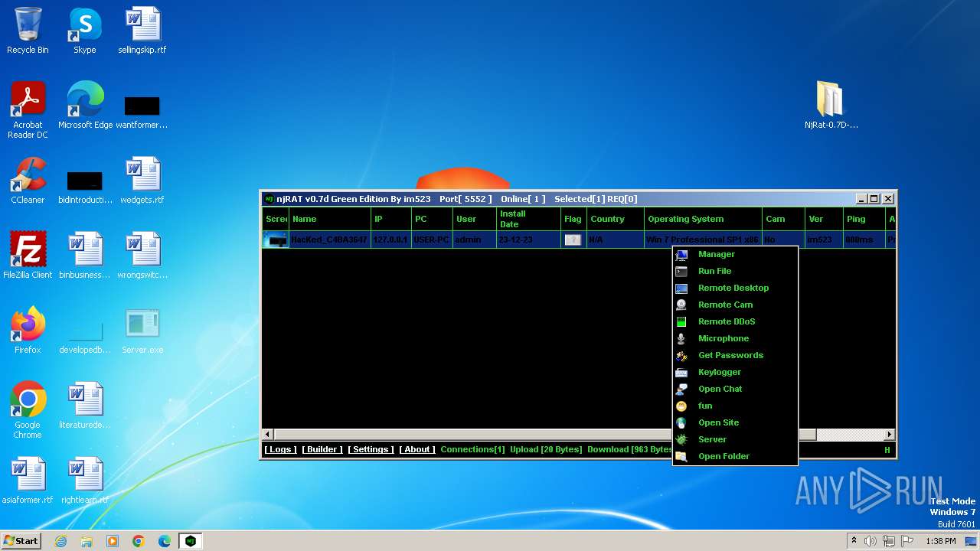Image resolution: width=980 pixels, height=551 pixels.
Task: Open Internet Explorer from the taskbar
Action: click(x=61, y=541)
